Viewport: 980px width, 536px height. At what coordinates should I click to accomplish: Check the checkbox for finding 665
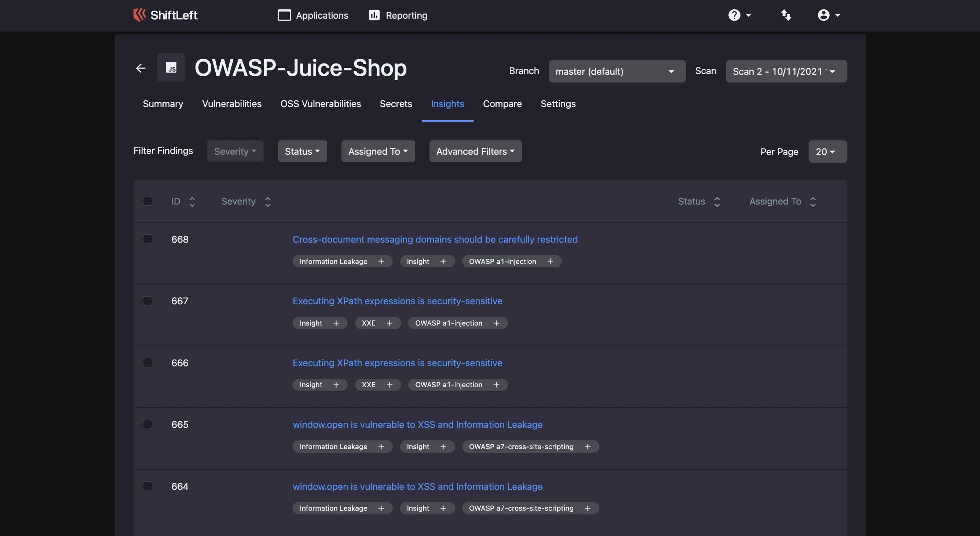[x=147, y=424]
